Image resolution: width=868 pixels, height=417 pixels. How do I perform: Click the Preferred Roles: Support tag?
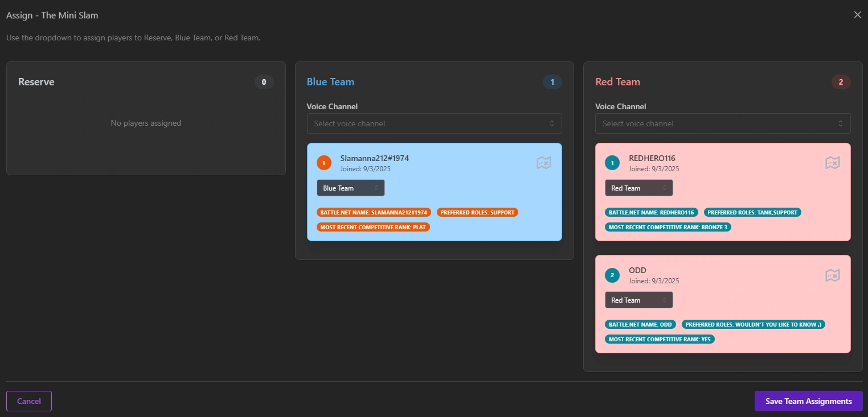coord(477,212)
